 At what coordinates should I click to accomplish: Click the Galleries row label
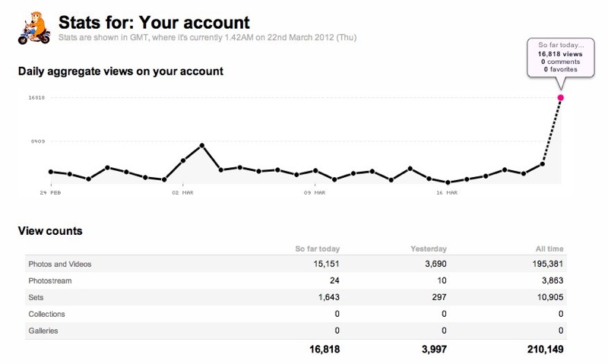point(43,331)
